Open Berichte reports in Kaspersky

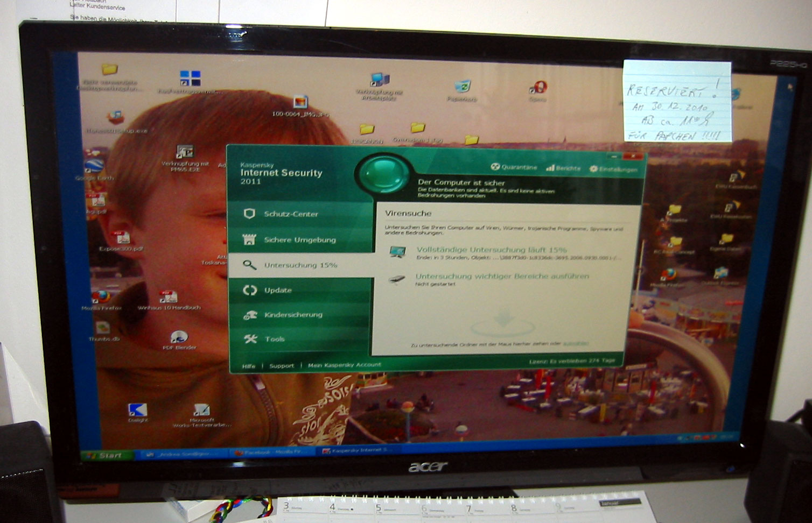tap(563, 168)
